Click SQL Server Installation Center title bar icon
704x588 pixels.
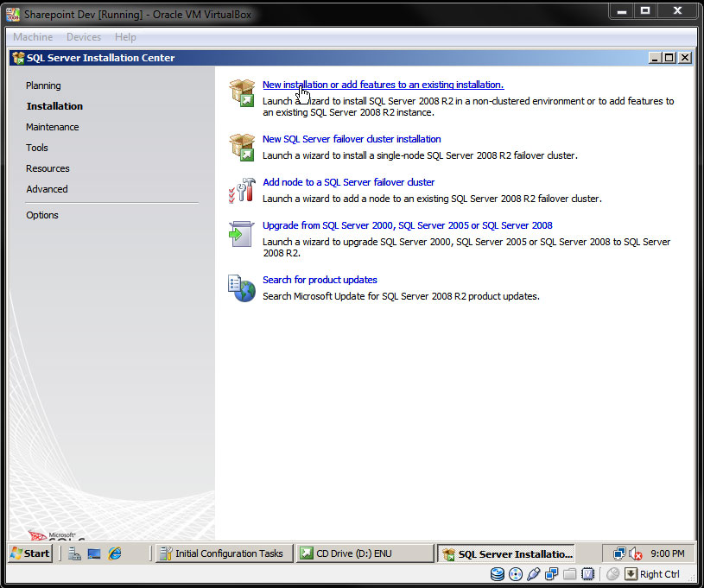[x=18, y=58]
